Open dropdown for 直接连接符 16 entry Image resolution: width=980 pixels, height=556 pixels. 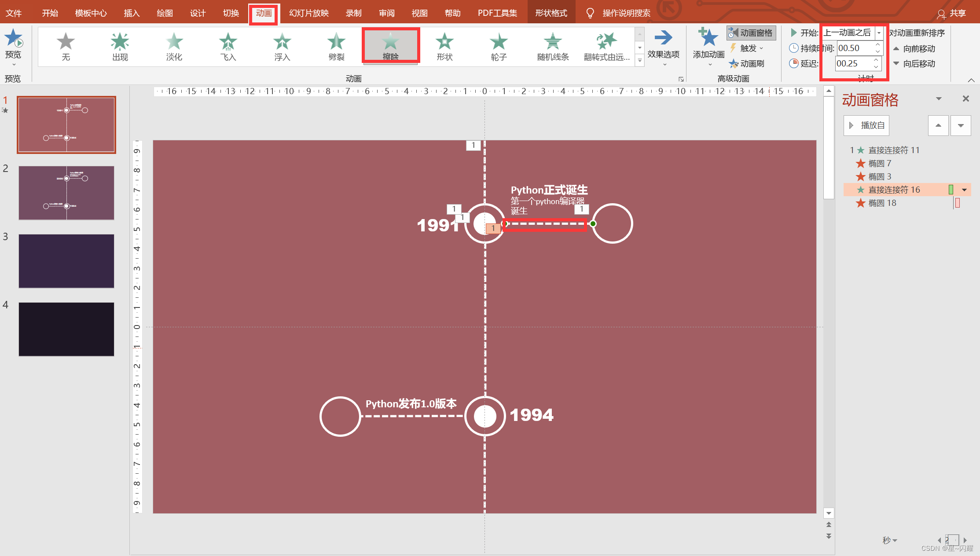click(x=964, y=190)
